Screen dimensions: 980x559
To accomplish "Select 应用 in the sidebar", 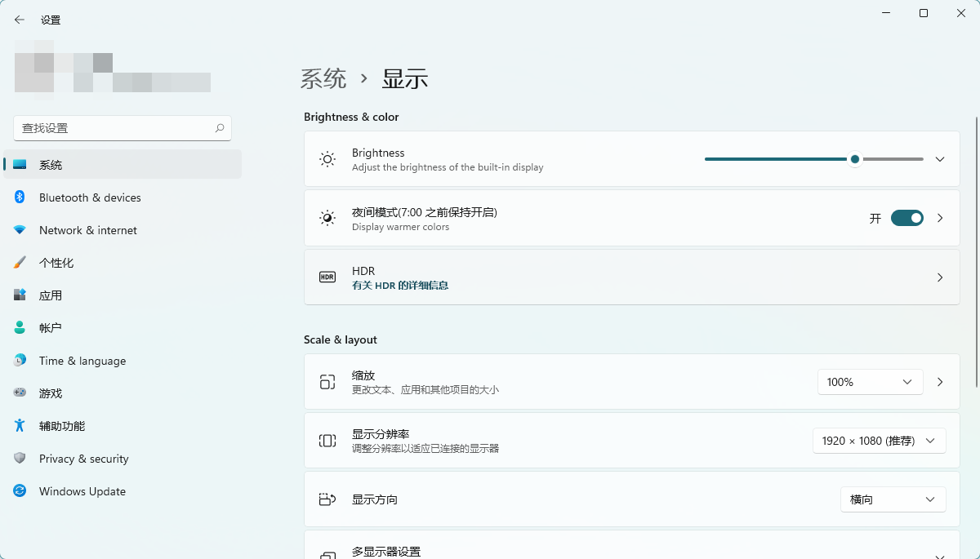I will click(x=51, y=295).
